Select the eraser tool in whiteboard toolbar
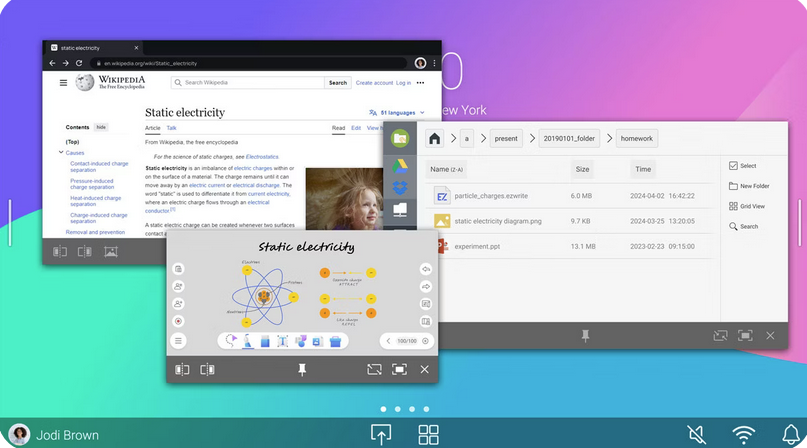Screen dimensions: 807x448 (265, 341)
